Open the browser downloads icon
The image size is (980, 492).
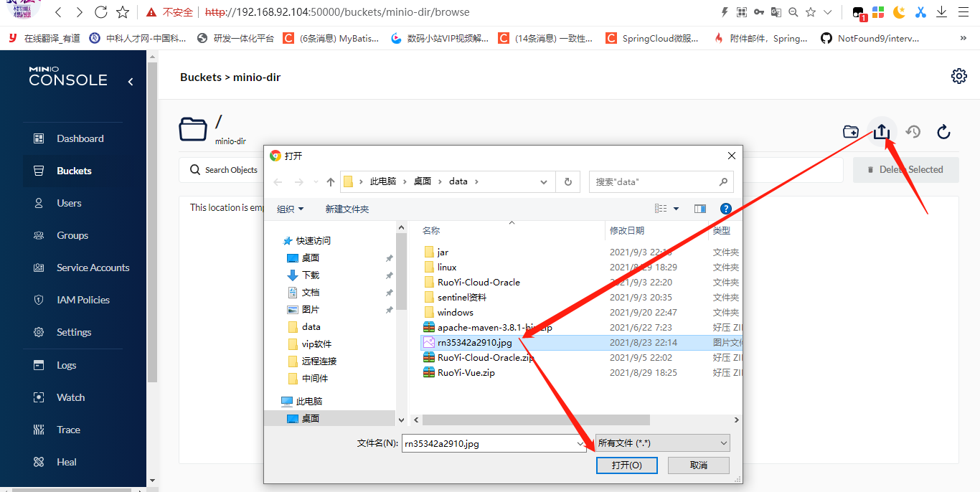(941, 12)
